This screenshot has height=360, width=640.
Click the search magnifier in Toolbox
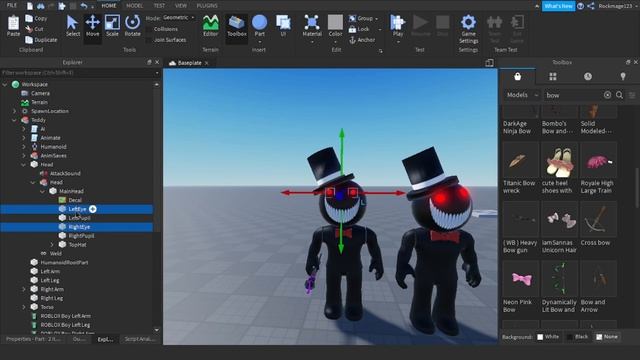pos(619,95)
